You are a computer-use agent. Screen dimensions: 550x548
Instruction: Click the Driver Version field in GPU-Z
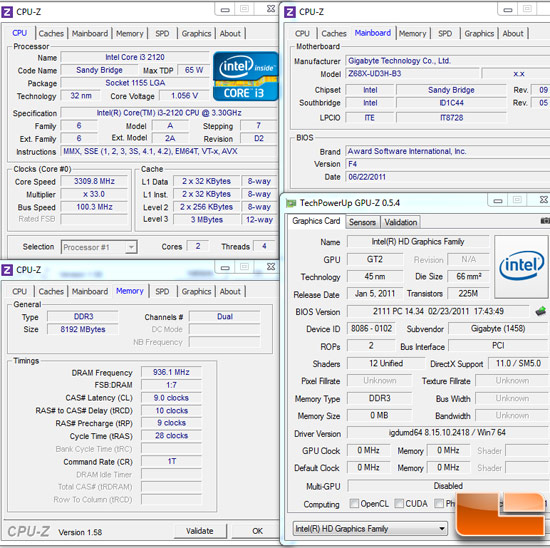click(447, 433)
